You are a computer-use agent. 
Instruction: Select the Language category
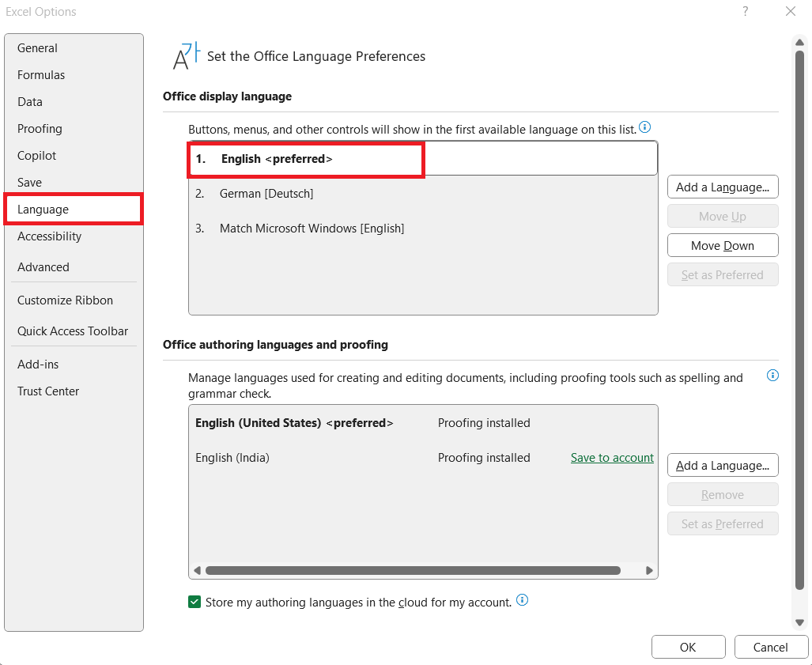click(74, 210)
